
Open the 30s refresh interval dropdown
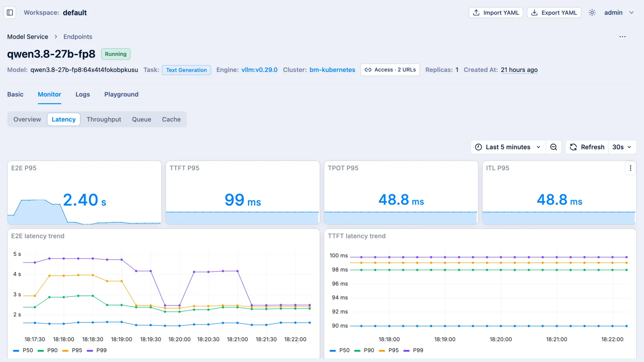pyautogui.click(x=622, y=147)
